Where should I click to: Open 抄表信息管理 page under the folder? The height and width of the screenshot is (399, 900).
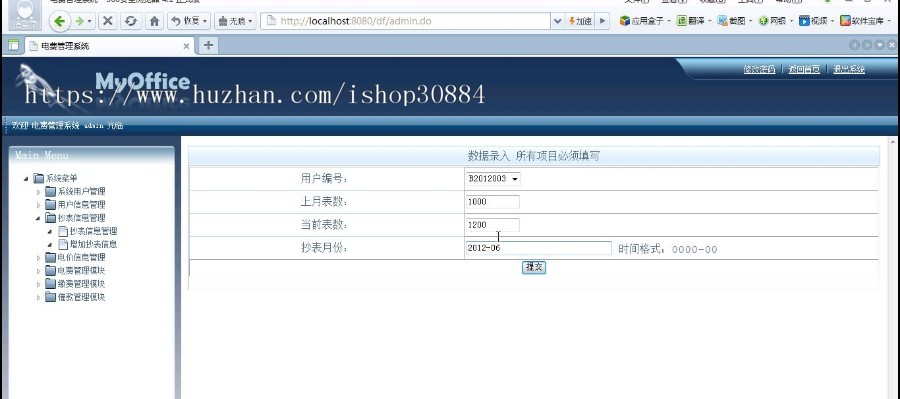coord(94,231)
